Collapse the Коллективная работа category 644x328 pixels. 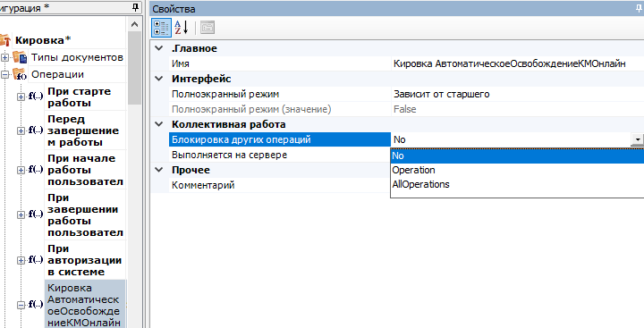click(159, 124)
